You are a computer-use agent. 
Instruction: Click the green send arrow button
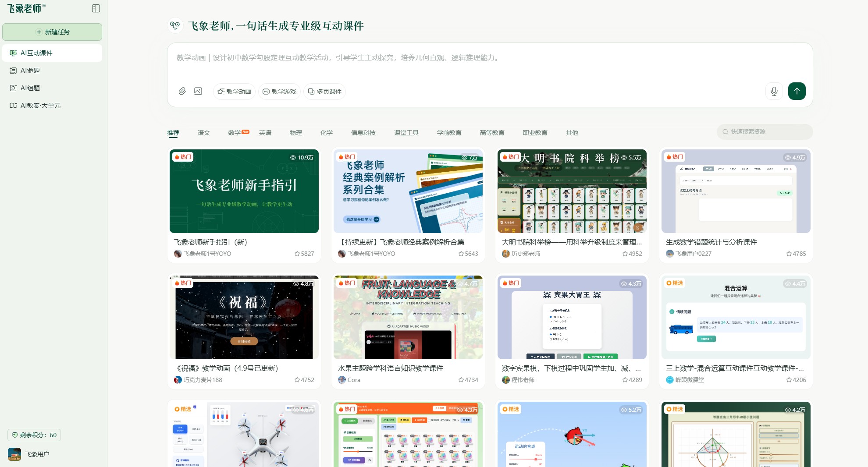[x=797, y=91]
